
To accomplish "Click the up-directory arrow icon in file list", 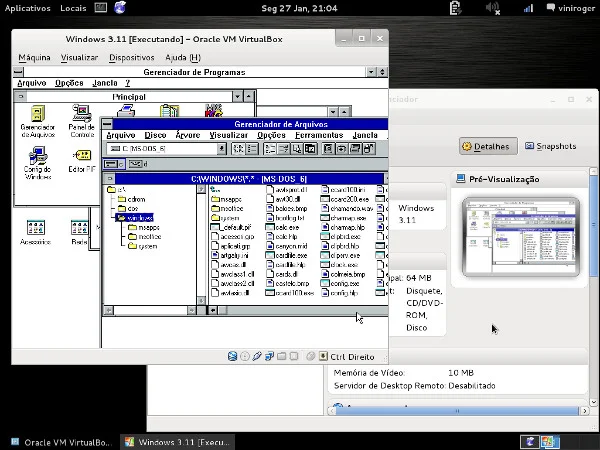I will 215,189.
